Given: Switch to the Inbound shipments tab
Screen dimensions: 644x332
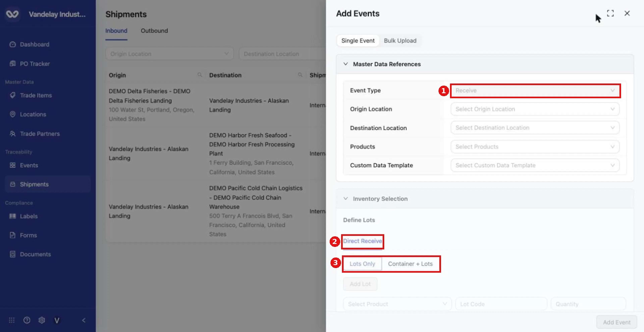Looking at the screenshot, I should (x=116, y=31).
